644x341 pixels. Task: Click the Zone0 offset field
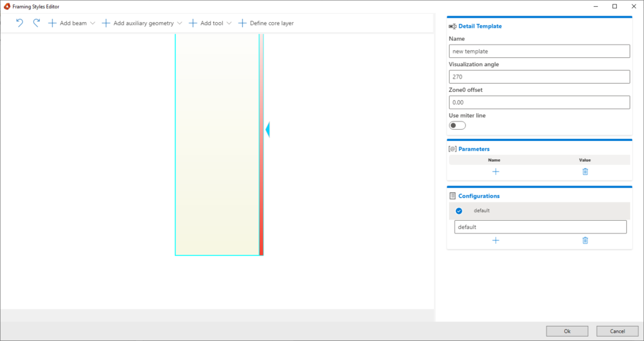pos(539,103)
